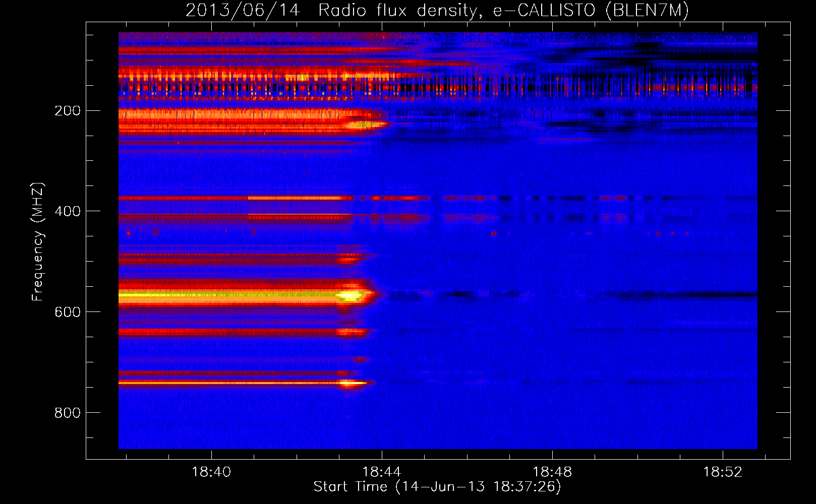This screenshot has height=504, width=816.
Task: Click the 18:40 time tick label
Action: (x=211, y=472)
